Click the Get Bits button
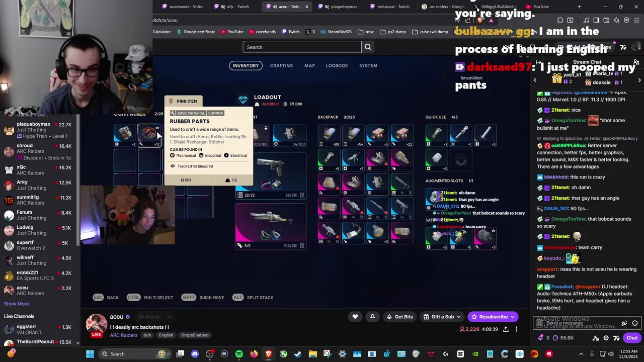Image resolution: width=644 pixels, height=362 pixels. (400, 317)
